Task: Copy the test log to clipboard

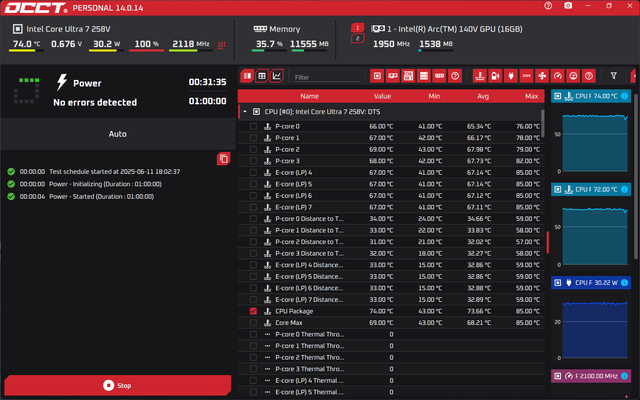Action: (224, 159)
